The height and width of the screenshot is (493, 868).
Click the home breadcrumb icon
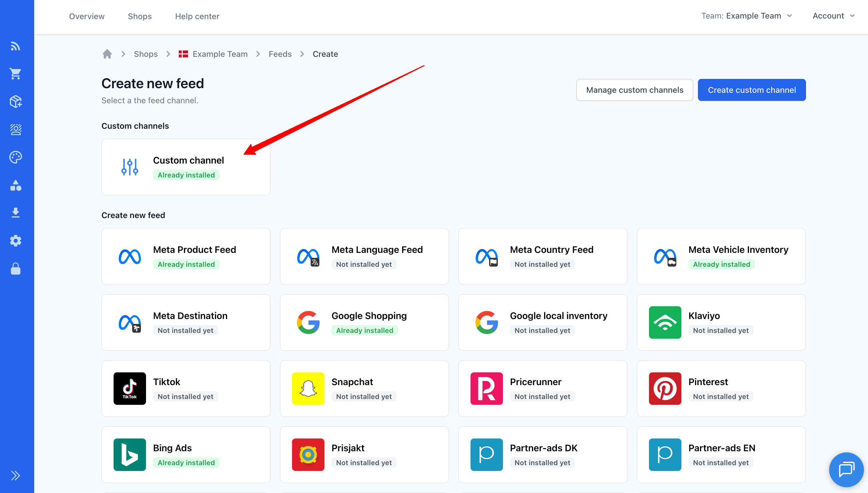point(107,54)
